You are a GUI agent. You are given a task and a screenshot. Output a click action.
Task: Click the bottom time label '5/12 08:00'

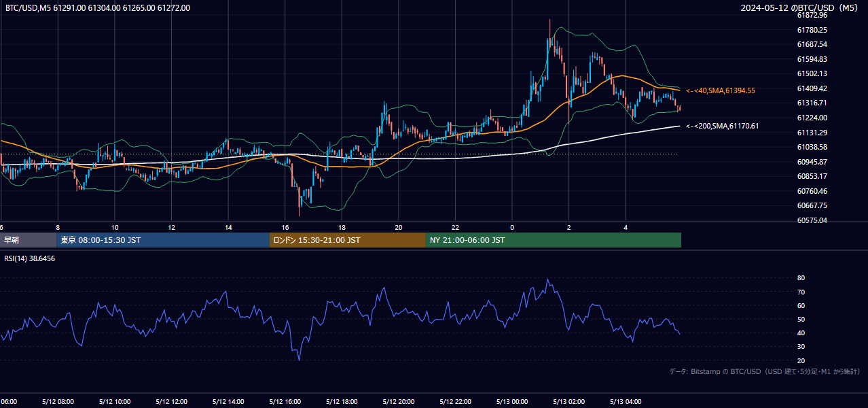58,402
